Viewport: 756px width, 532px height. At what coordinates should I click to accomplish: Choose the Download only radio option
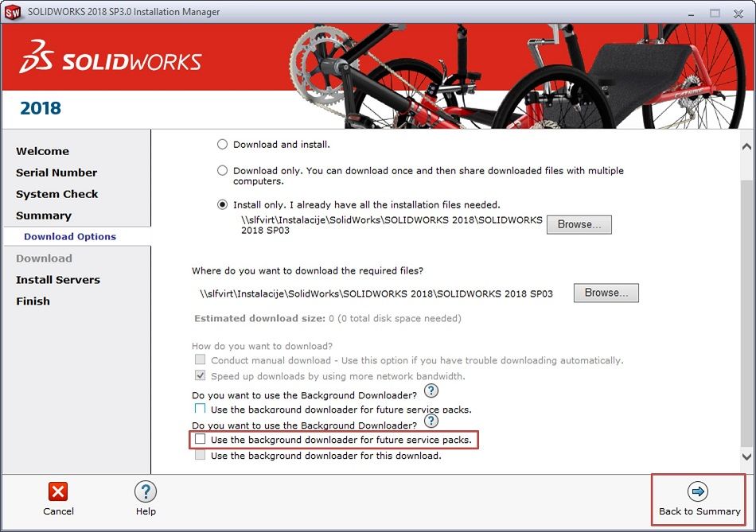(x=222, y=170)
